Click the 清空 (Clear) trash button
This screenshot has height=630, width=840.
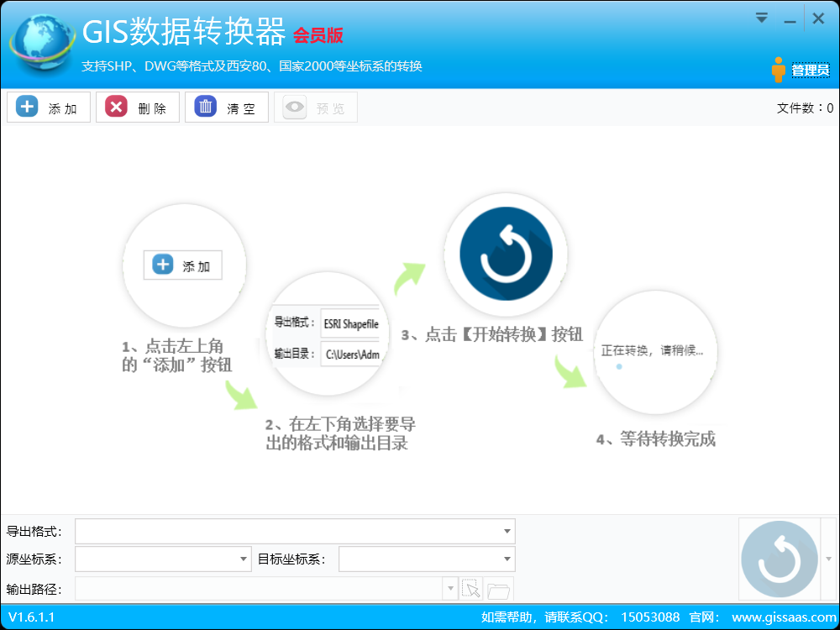click(x=227, y=108)
